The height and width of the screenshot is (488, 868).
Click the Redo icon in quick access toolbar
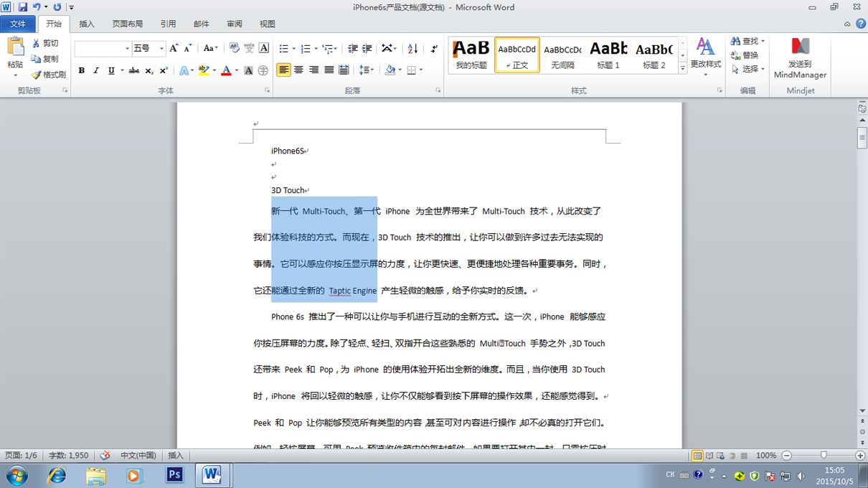(x=57, y=6)
